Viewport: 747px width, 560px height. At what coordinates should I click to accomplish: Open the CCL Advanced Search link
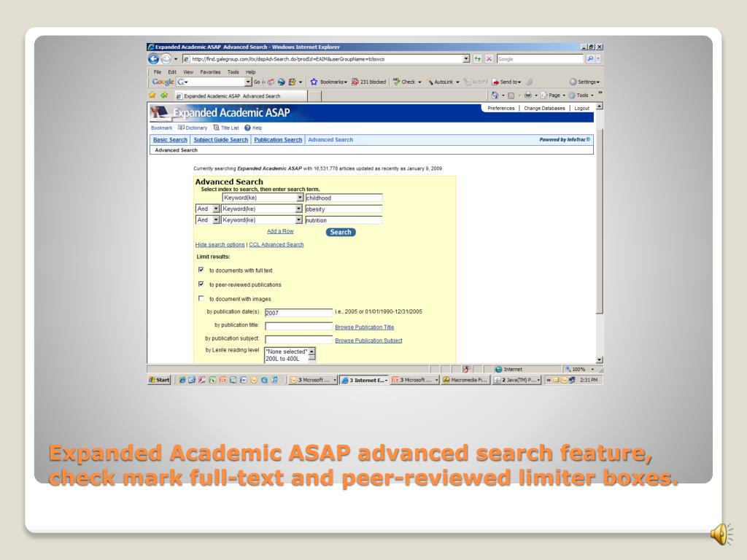[x=276, y=244]
